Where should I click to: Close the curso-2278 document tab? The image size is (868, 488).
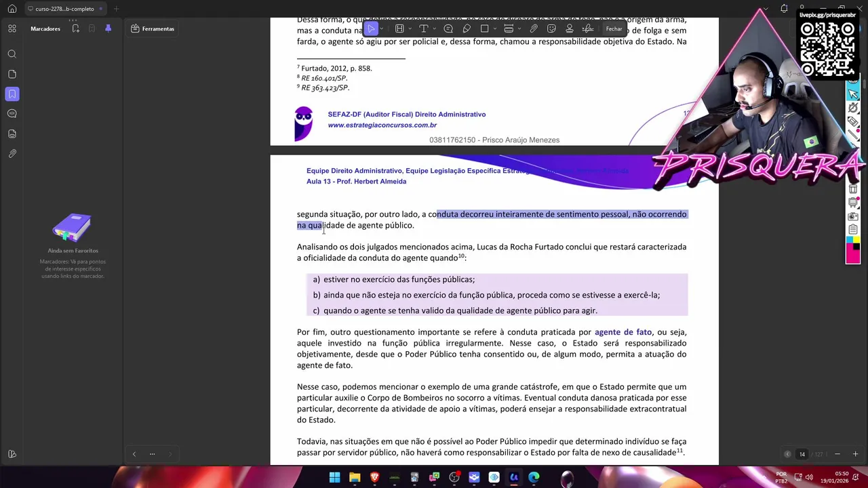click(101, 9)
